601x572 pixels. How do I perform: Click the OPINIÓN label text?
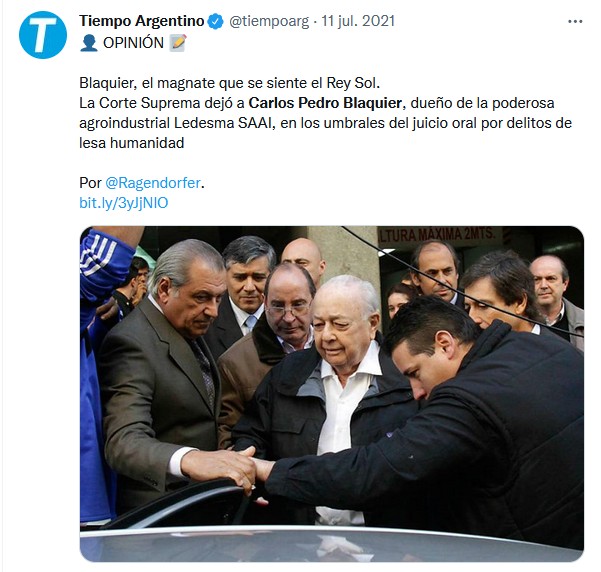(x=133, y=43)
